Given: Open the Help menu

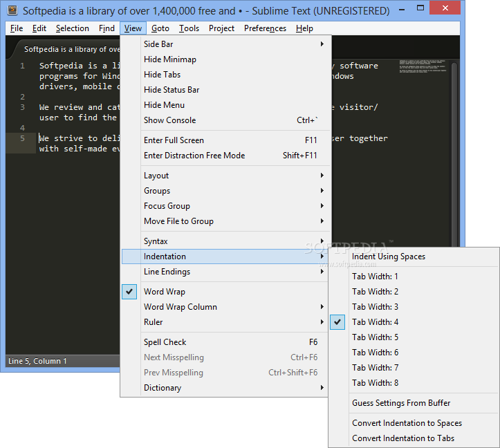Looking at the screenshot, I should (304, 28).
